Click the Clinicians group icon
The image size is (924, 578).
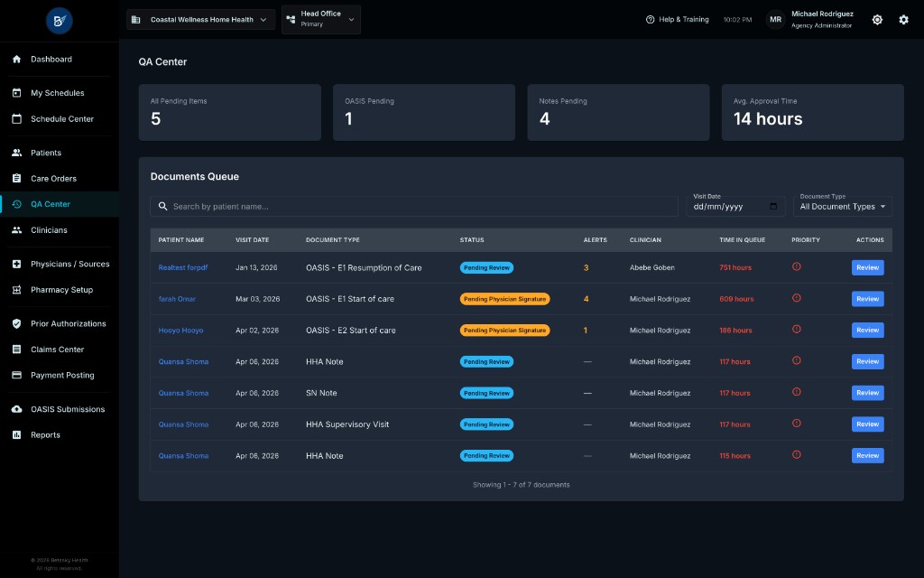(16, 230)
